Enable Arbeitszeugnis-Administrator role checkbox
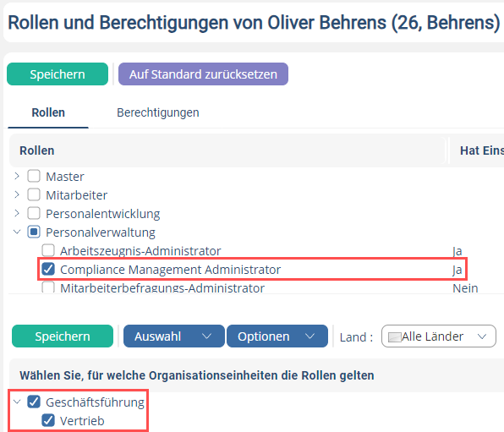The image size is (504, 432). coord(48,250)
